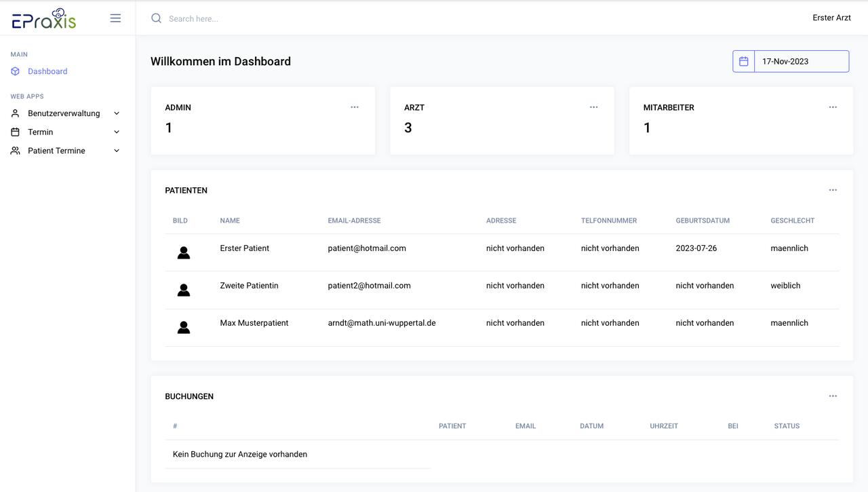Select Termin in the Web Apps menu
Screen dimensions: 868x492
tap(41, 132)
